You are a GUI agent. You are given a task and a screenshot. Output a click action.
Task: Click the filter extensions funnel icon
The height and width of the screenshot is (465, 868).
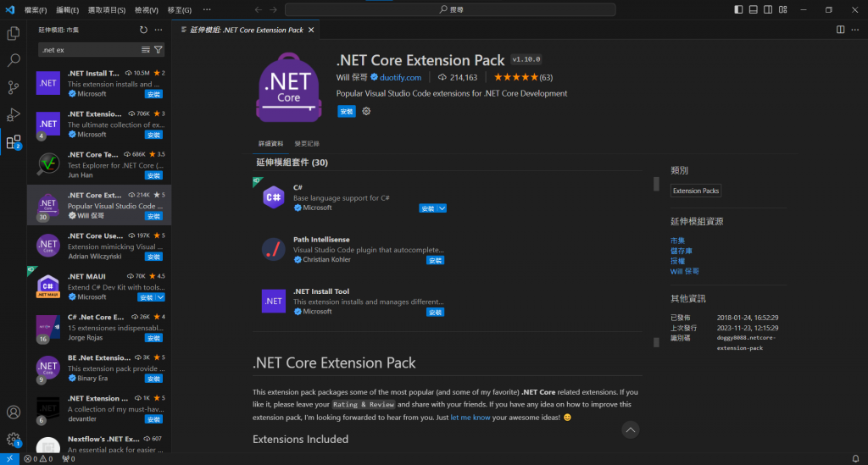[x=159, y=50]
